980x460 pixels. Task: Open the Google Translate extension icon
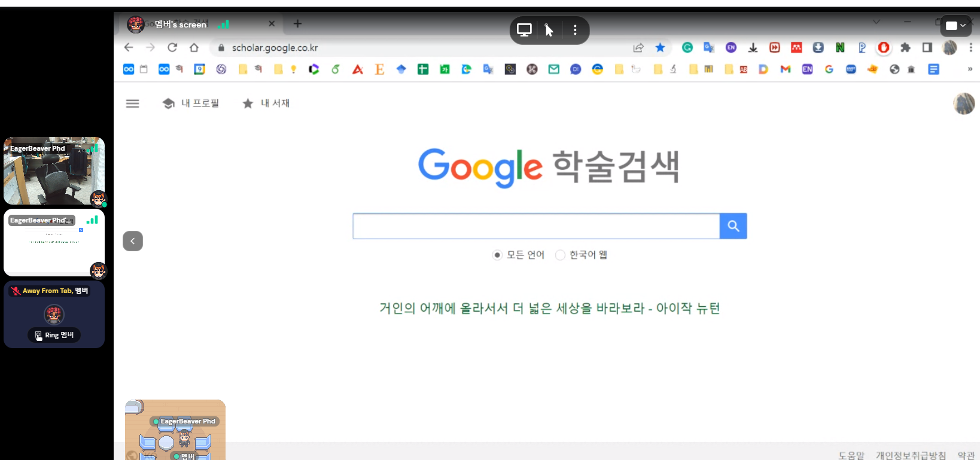pos(709,47)
